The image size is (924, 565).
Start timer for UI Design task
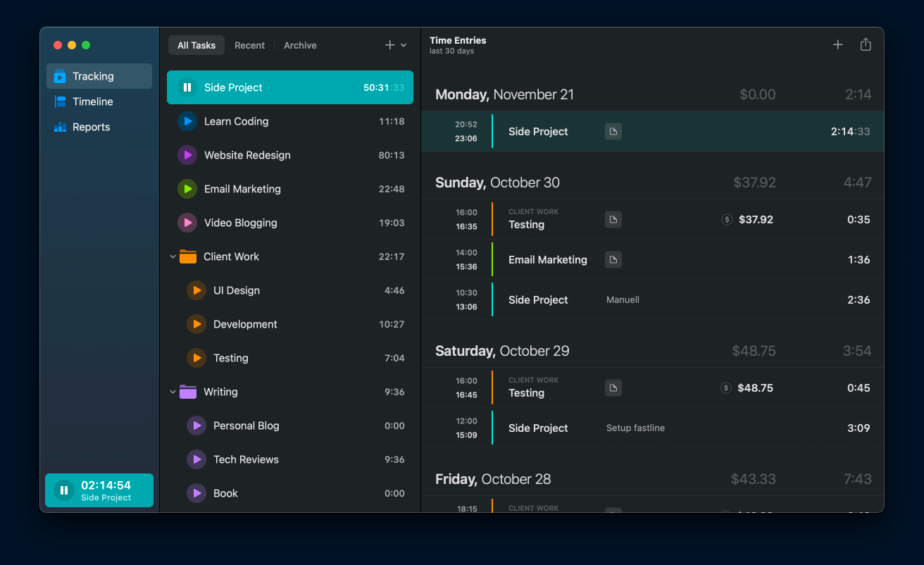click(196, 290)
